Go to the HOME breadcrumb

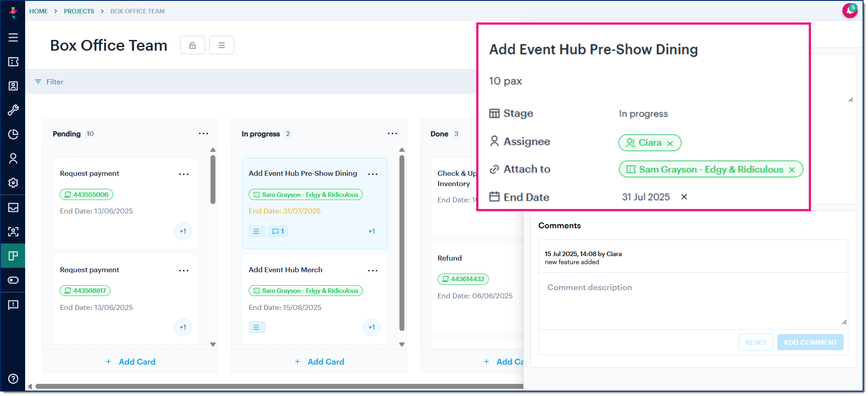pyautogui.click(x=39, y=11)
